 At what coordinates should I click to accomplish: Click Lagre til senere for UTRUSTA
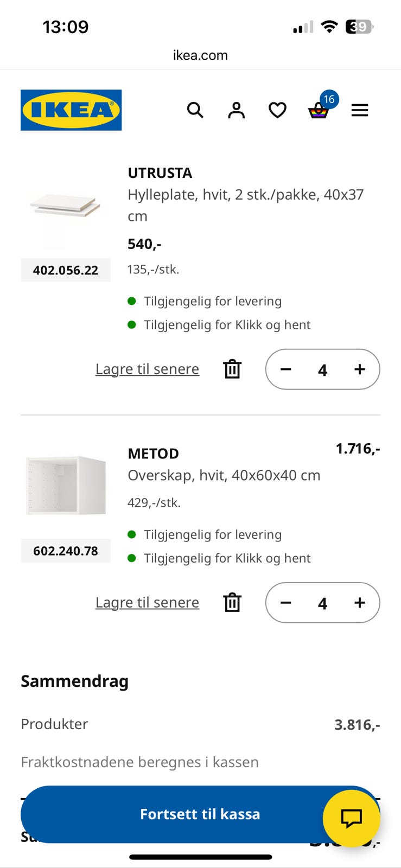(147, 369)
